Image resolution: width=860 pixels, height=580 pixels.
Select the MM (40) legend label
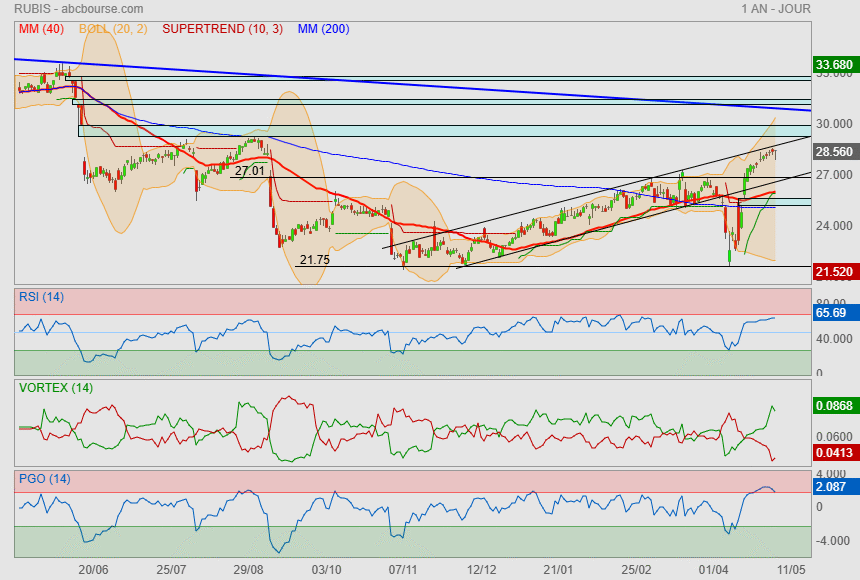pyautogui.click(x=41, y=29)
